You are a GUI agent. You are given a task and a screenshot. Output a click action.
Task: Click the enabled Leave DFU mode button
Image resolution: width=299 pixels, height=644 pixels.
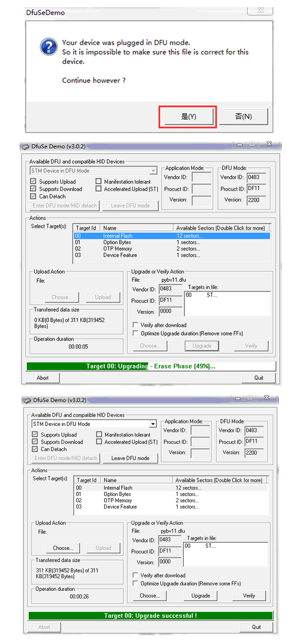(x=130, y=458)
